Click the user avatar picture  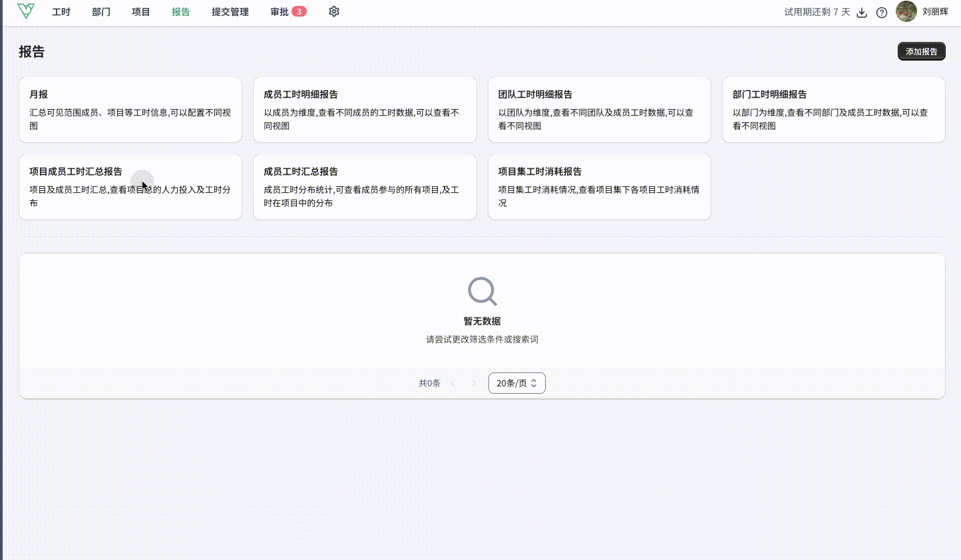click(906, 11)
